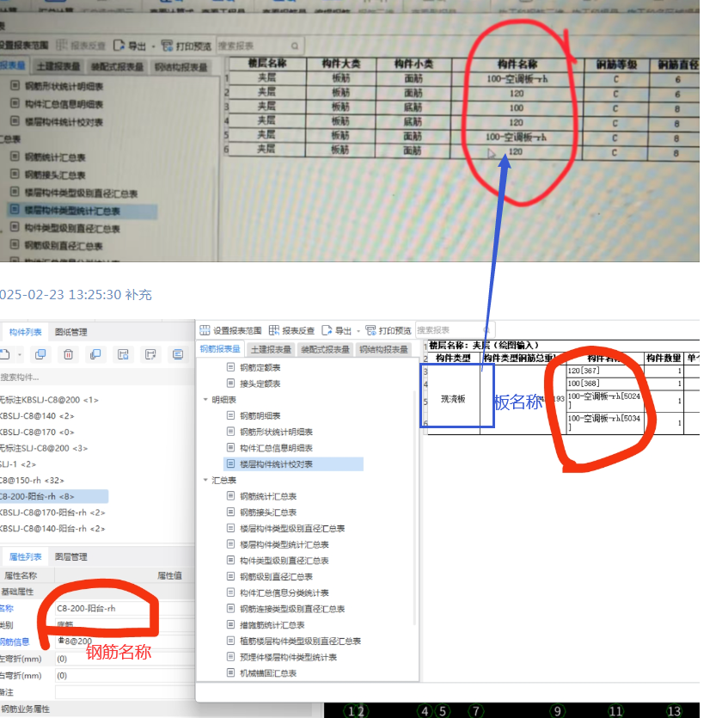Viewport: 728px width, 718px height.
Task: Click 报表反查 in the lower report toolbar
Action: tap(291, 331)
